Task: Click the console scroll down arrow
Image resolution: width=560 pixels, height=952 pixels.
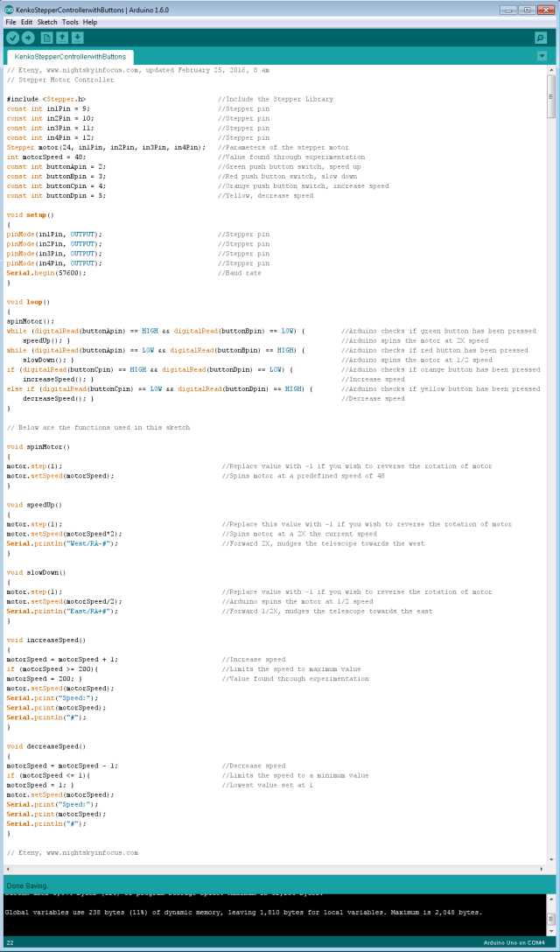Action: [x=551, y=932]
